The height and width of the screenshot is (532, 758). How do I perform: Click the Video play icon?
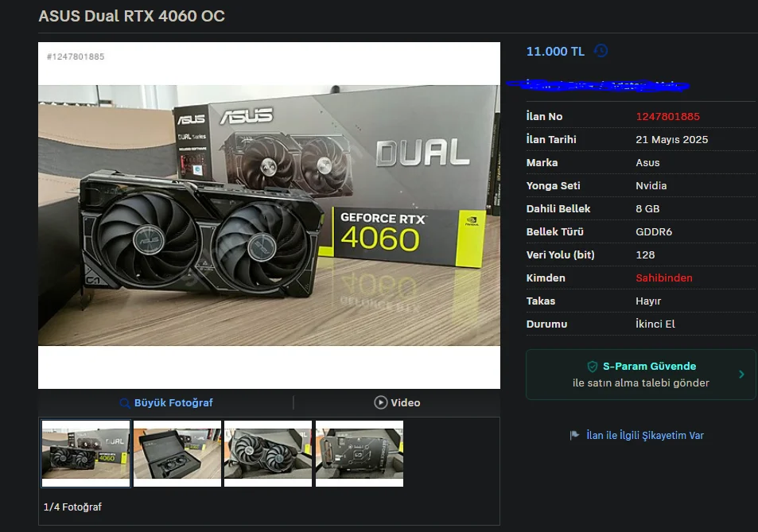click(x=380, y=402)
